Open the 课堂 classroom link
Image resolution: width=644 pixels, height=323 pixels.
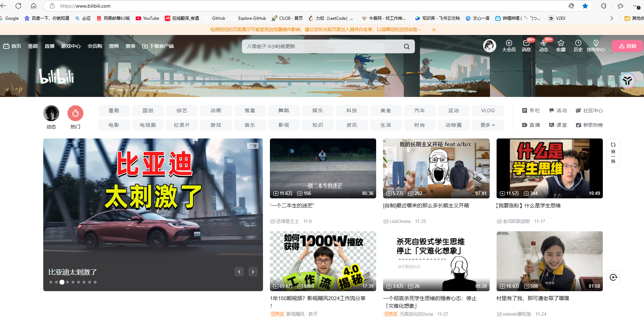click(x=558, y=125)
